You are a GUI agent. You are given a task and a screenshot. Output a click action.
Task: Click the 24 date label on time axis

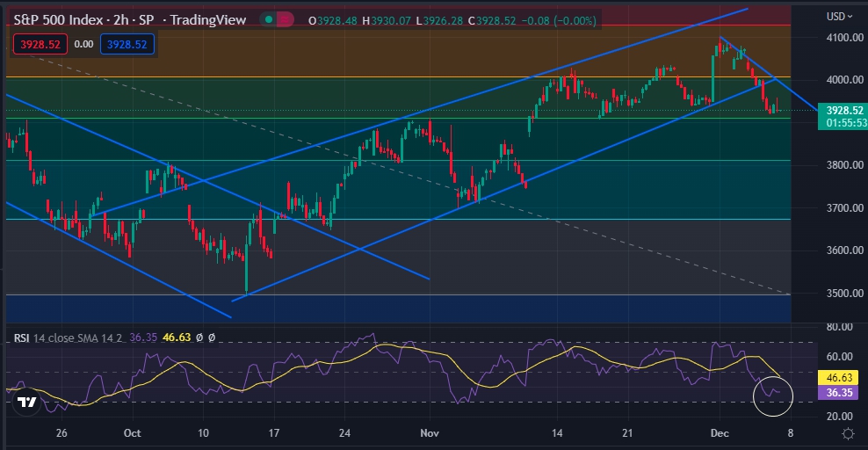pos(344,432)
